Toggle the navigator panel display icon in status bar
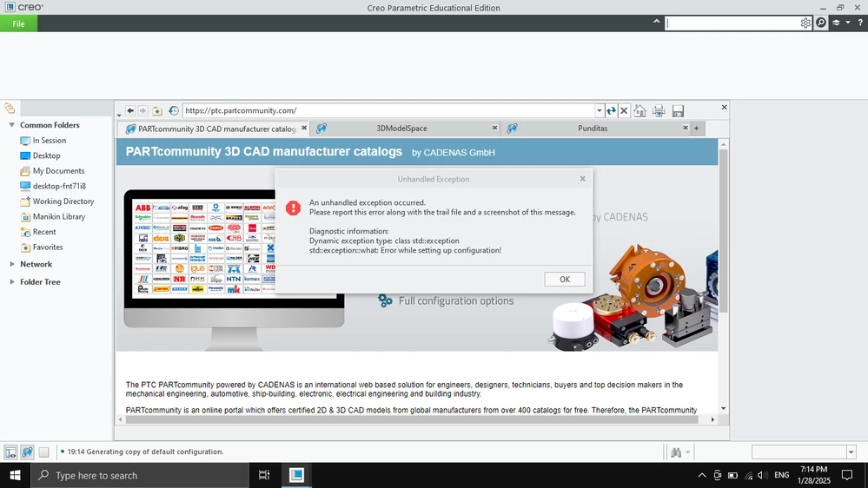Viewport: 868px width, 488px height. point(10,452)
